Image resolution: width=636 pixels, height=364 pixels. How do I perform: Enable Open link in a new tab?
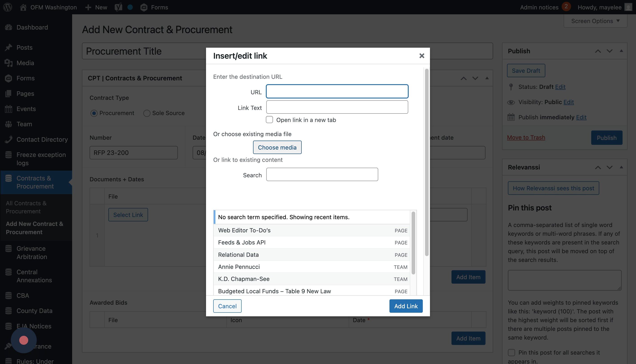[x=269, y=120]
